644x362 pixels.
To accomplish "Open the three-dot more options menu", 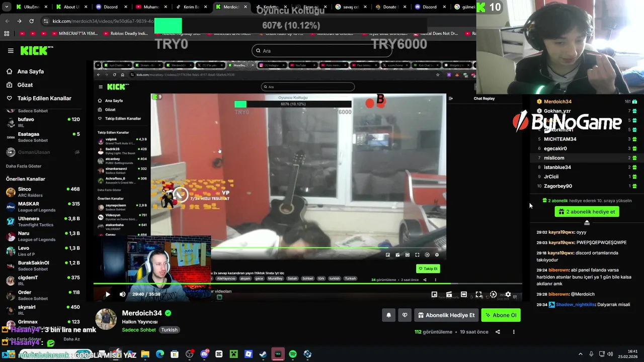I will tap(514, 332).
